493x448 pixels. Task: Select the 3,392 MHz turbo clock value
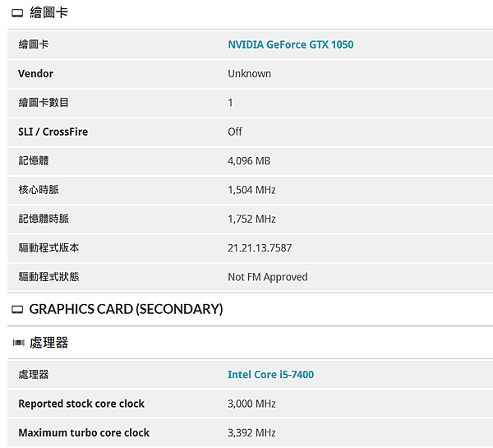(252, 432)
